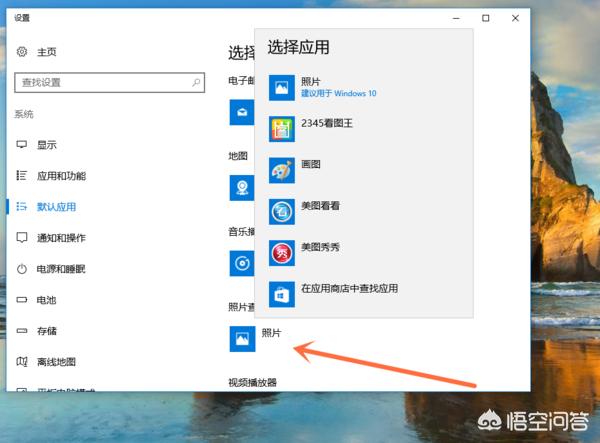Maximize the 设置 window
Image resolution: width=600 pixels, height=443 pixels.
486,18
